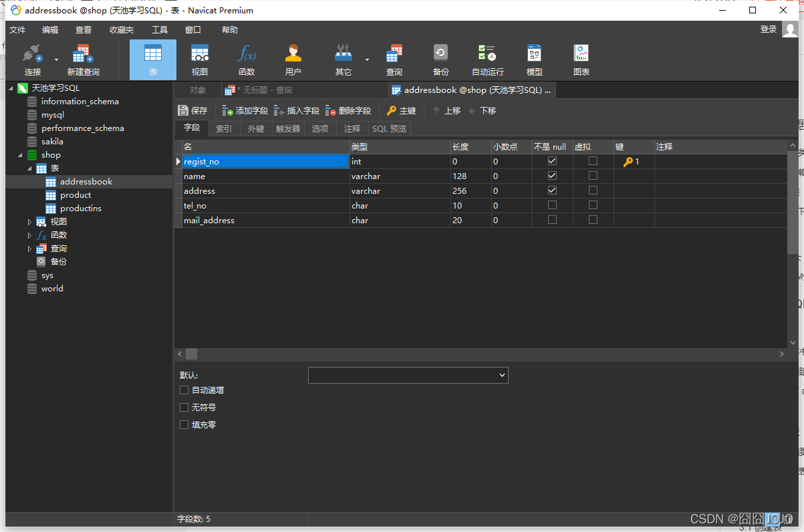This screenshot has width=804, height=532.
Task: Select the mysql database icon
Action: [32, 115]
